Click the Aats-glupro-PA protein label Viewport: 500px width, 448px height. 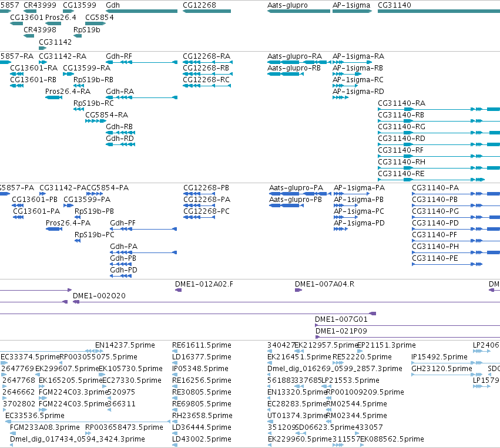296,188
